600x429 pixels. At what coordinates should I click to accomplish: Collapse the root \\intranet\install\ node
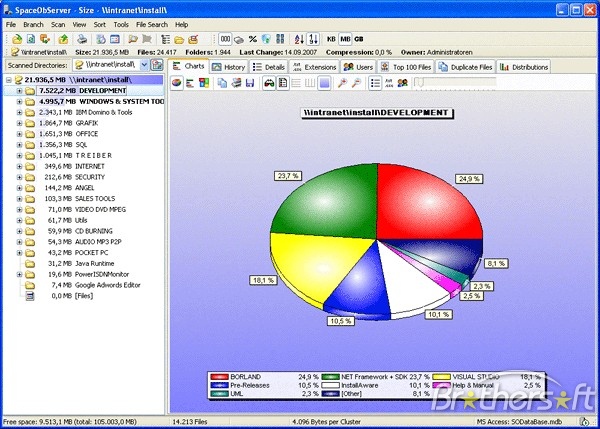(x=9, y=80)
